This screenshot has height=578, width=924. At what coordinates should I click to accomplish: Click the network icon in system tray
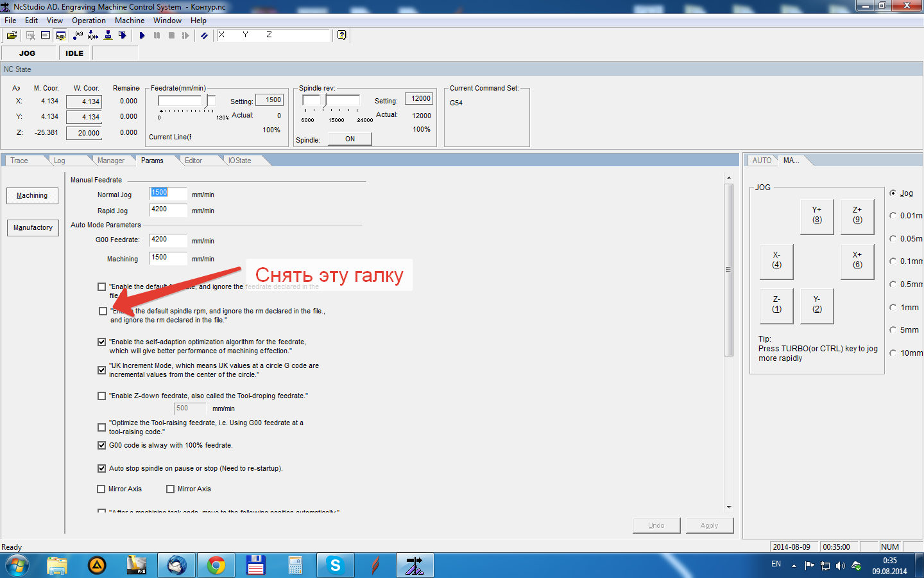pyautogui.click(x=825, y=566)
